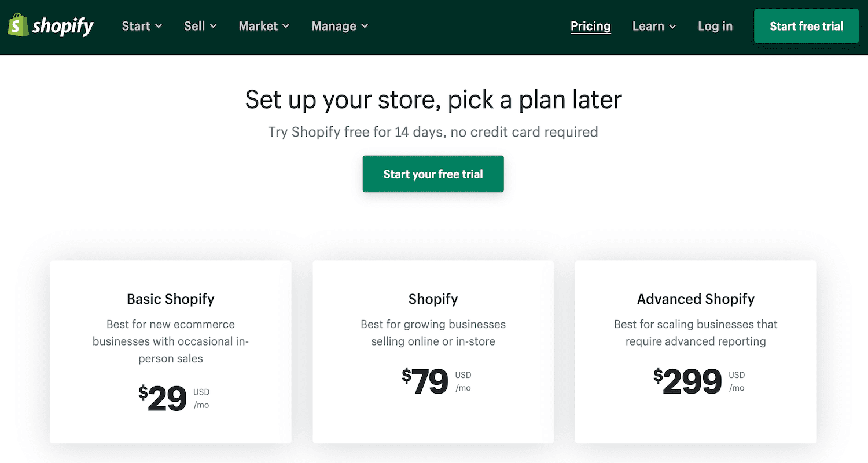This screenshot has height=463, width=868.
Task: Select the Advanced Shopify plan card
Action: (x=696, y=351)
